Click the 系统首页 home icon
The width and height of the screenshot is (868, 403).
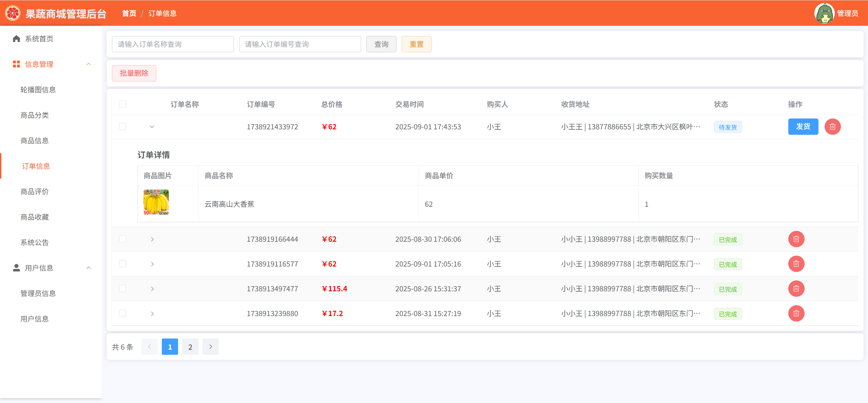pos(16,39)
